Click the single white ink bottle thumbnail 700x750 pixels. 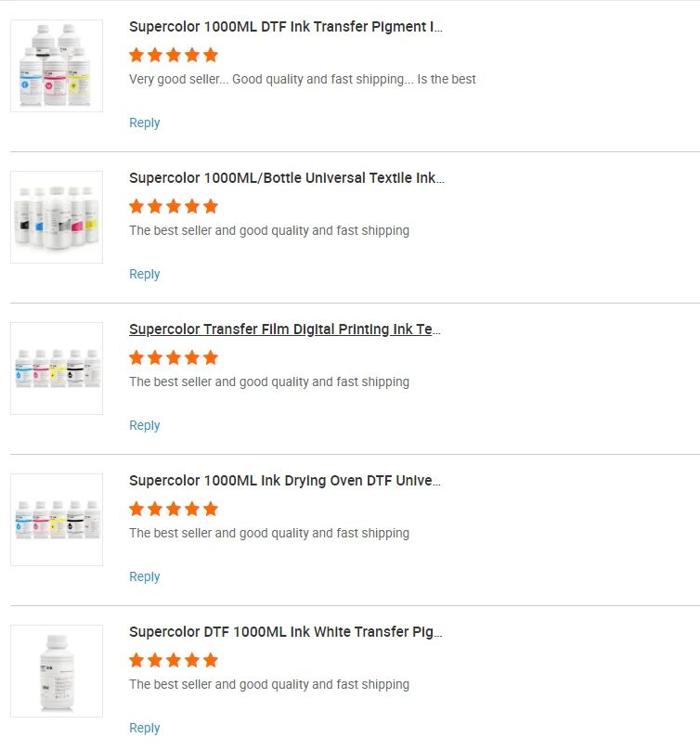(x=57, y=671)
